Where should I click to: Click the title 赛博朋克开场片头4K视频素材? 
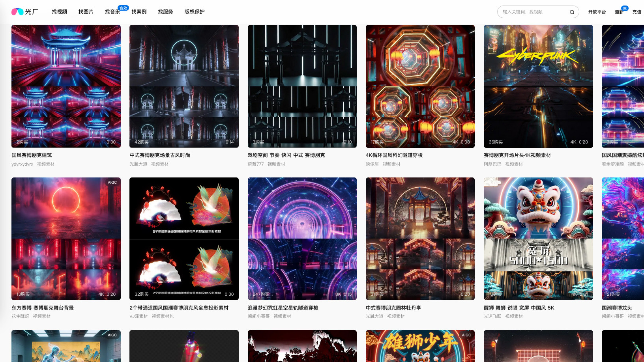517,155
